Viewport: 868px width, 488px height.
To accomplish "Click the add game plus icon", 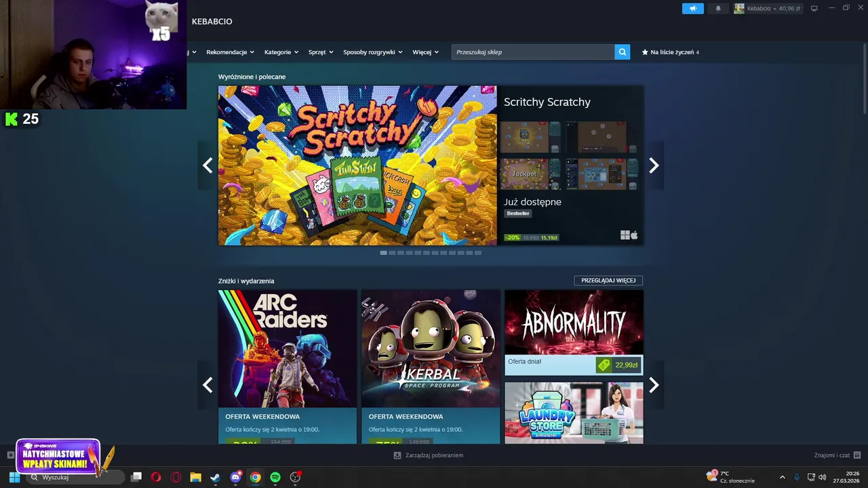I will (x=10, y=455).
